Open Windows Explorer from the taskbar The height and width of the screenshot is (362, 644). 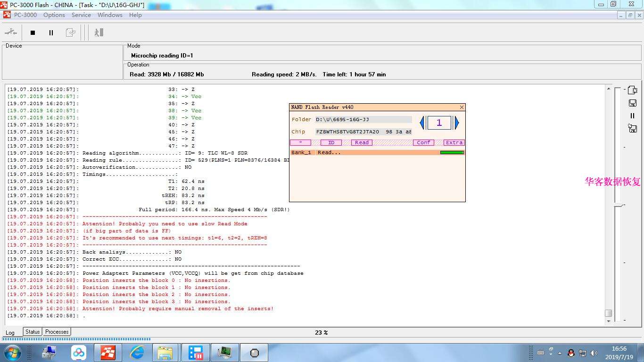(x=165, y=352)
